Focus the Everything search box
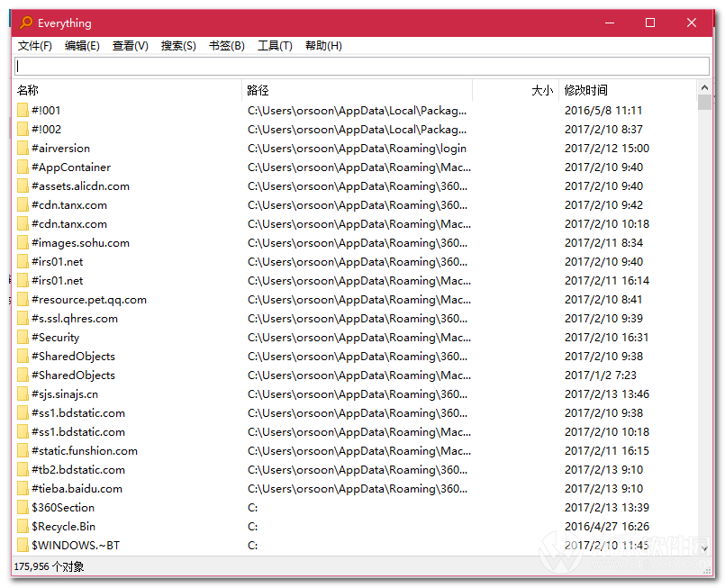The image size is (725, 588). click(362, 66)
